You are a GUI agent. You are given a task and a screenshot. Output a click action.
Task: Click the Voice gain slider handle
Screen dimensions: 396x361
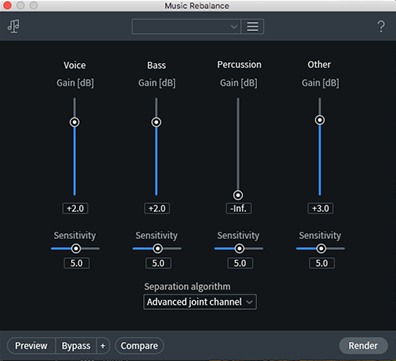(x=75, y=122)
